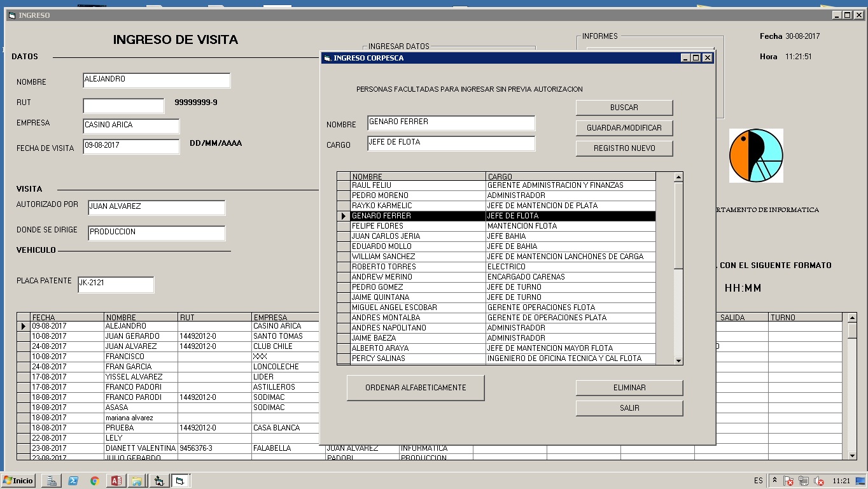This screenshot has height=489, width=868.
Task: Click the GUARDAR/MODIFICAR button
Action: tap(624, 128)
